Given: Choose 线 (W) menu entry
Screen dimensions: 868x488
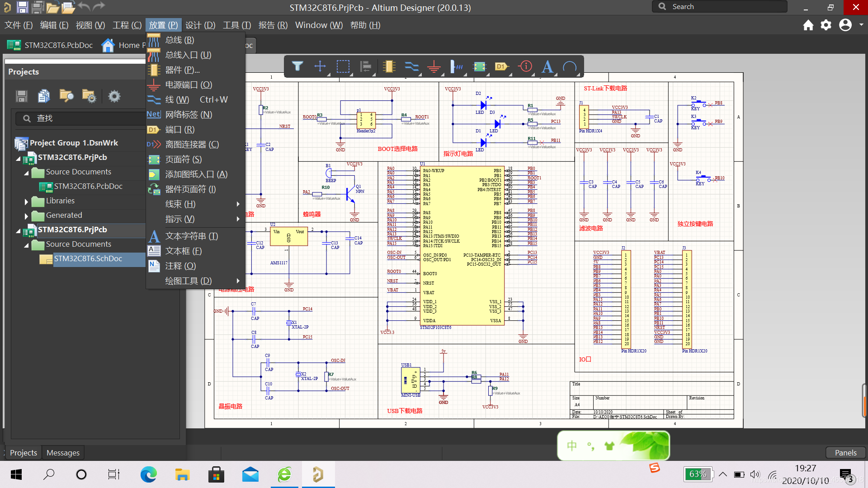Looking at the screenshot, I should click(195, 100).
